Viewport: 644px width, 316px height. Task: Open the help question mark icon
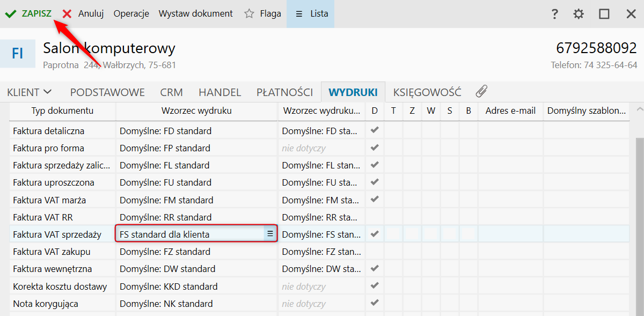click(555, 14)
